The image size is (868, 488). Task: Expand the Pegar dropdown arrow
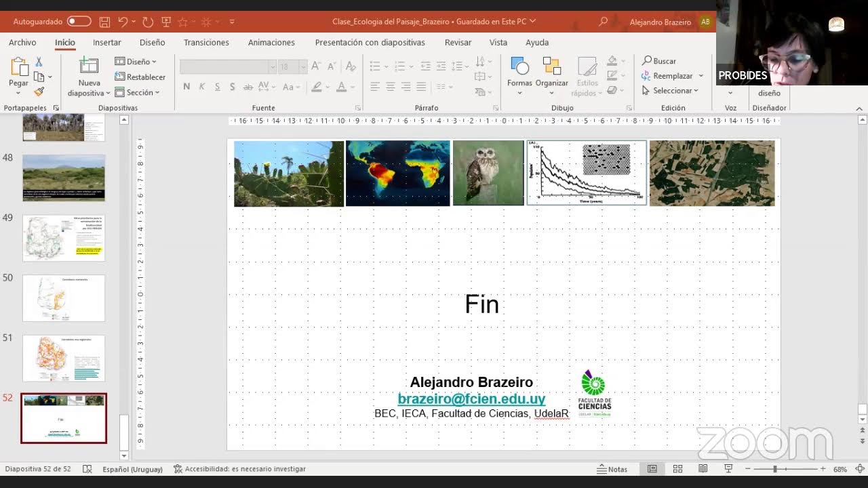click(x=18, y=94)
